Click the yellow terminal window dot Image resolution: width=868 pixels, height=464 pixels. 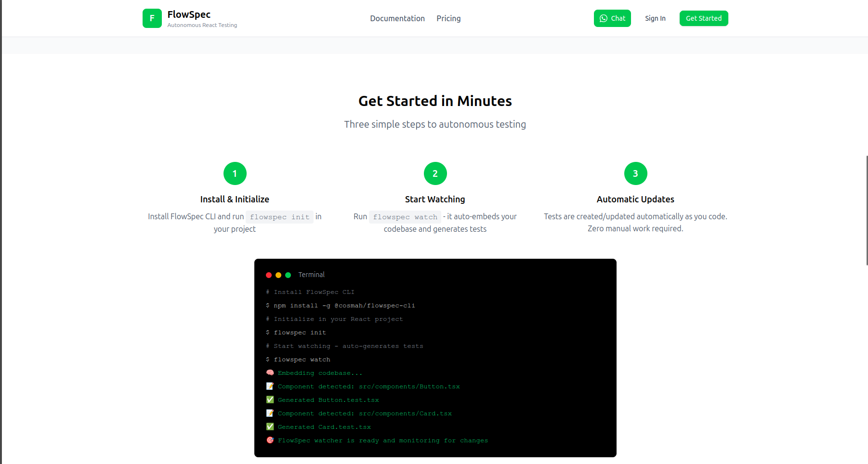pos(278,275)
